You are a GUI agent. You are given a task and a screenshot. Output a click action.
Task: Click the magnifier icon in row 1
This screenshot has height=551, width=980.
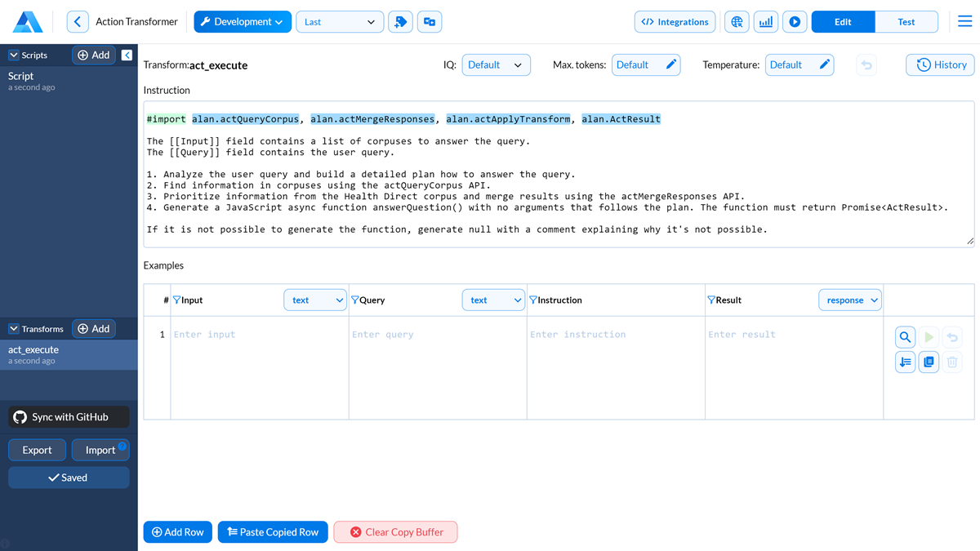[905, 337]
